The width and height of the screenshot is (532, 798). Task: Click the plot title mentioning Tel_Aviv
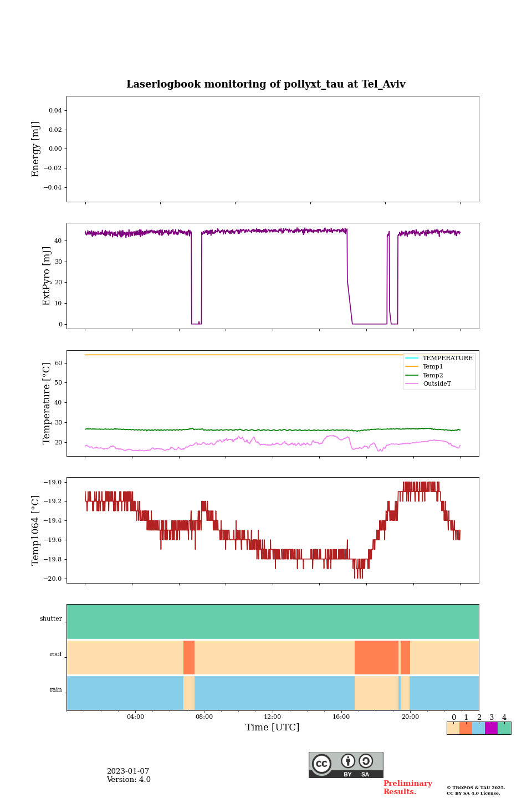[x=266, y=84]
